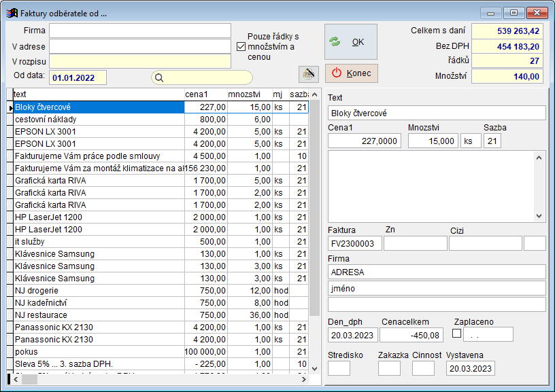Toggle the Zaplaceno checkbox
The width and height of the screenshot is (555, 392).
(457, 334)
